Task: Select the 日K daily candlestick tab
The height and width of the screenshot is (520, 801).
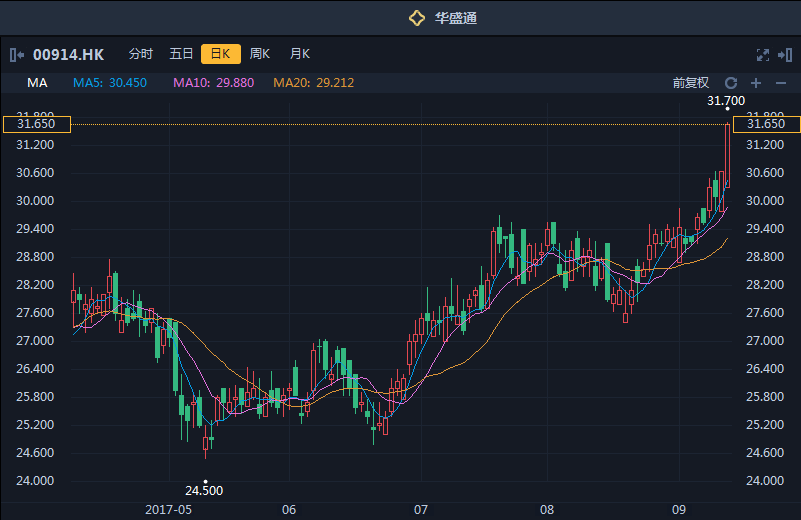Action: (220, 54)
